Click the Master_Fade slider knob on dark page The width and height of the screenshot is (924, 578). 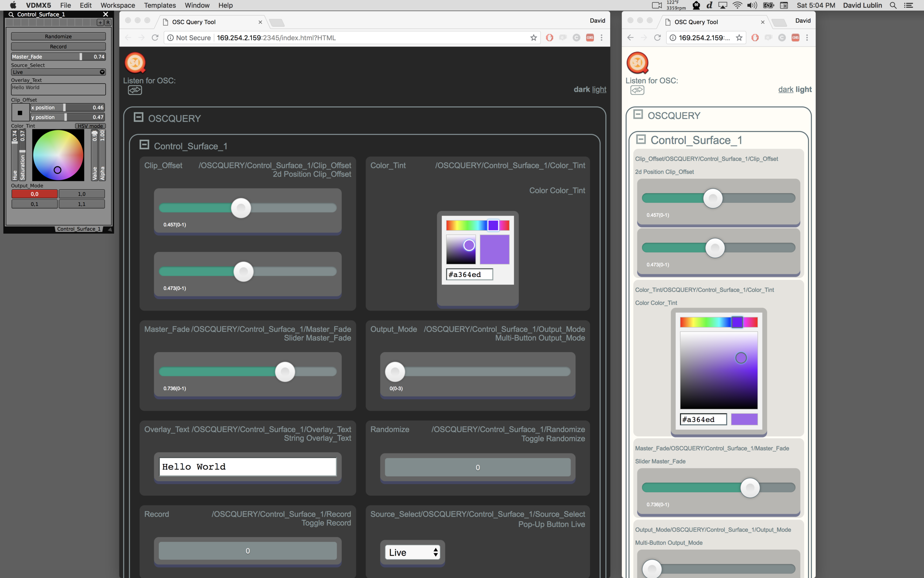click(285, 372)
